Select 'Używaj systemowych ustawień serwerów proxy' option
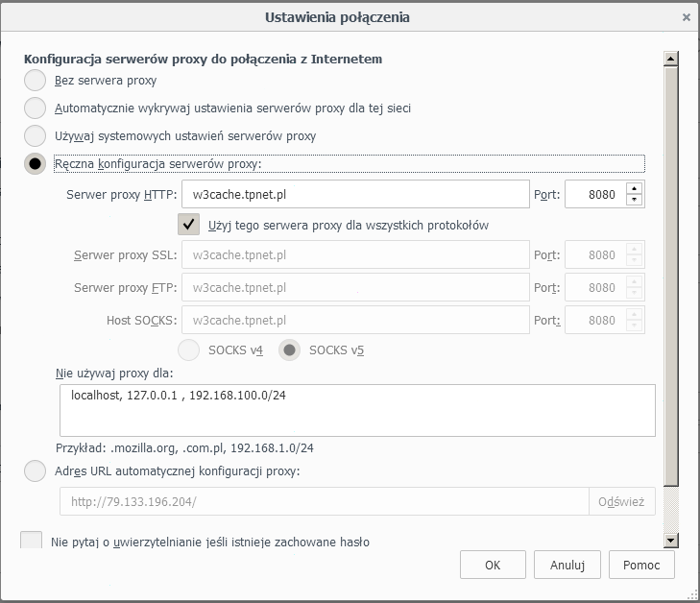The height and width of the screenshot is (603, 700). 35,135
